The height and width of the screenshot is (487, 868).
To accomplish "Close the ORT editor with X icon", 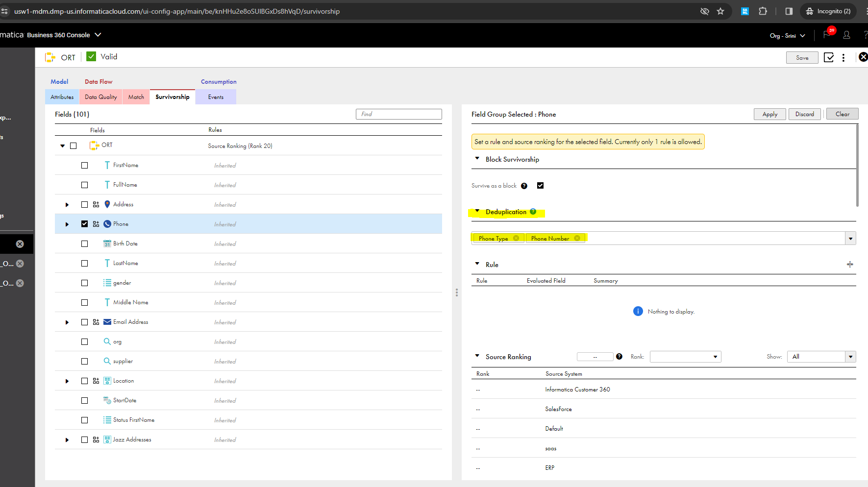I will pos(863,57).
